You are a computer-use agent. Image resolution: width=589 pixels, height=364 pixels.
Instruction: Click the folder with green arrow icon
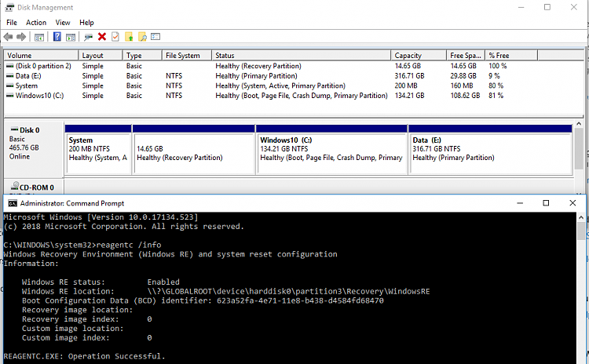click(x=129, y=37)
